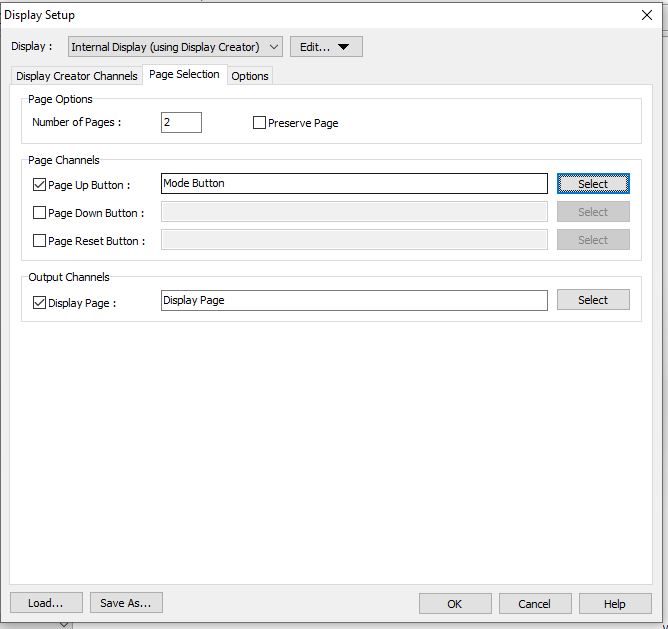Screen dimensions: 668x629
Task: Enable the Preserve Page checkbox
Action: tap(260, 123)
